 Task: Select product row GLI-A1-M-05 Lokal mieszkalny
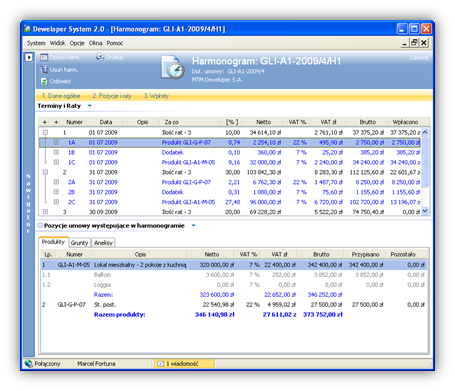tap(234, 265)
